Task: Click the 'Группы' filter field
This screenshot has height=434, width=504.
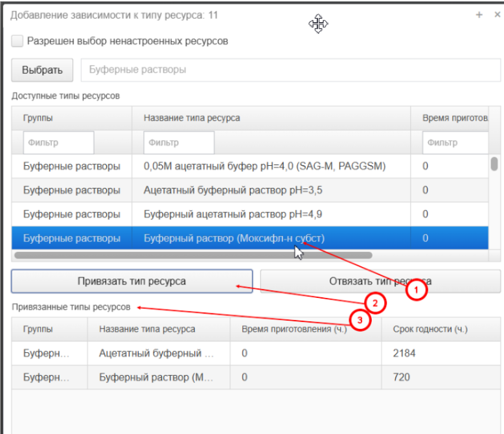Action: (x=58, y=143)
